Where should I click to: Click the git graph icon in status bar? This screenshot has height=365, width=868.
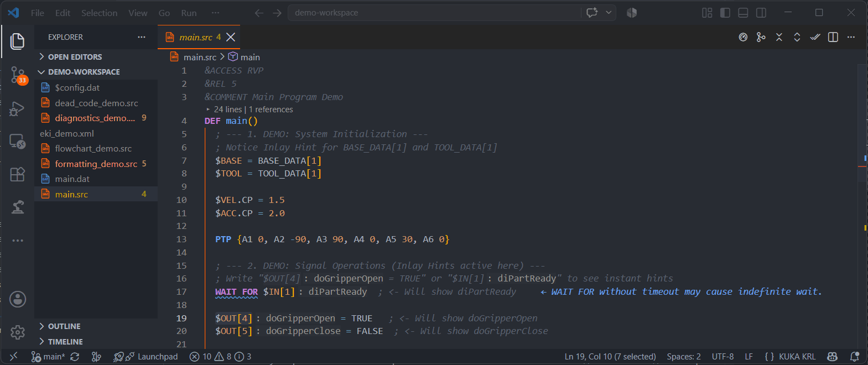point(96,357)
